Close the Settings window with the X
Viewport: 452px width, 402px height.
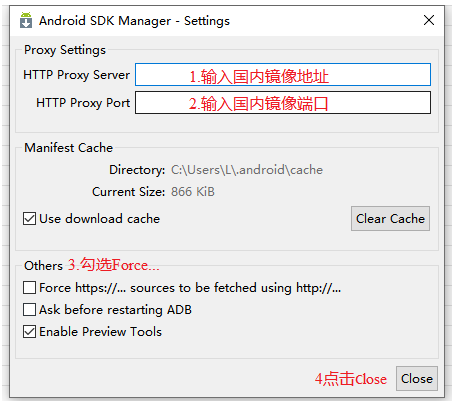[x=429, y=20]
